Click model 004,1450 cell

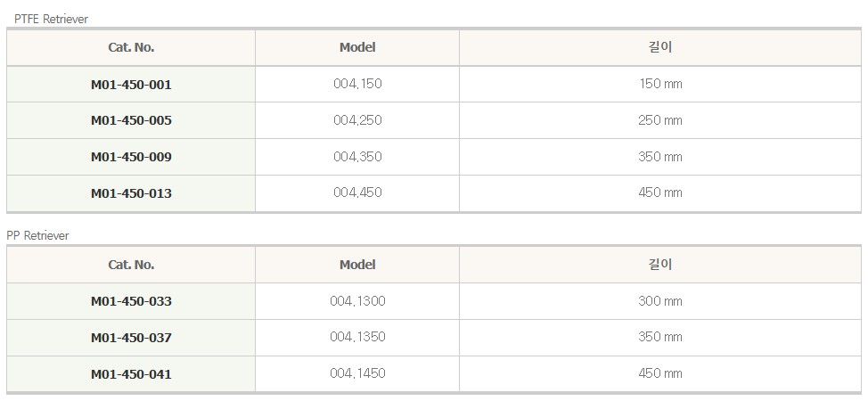pyautogui.click(x=357, y=373)
